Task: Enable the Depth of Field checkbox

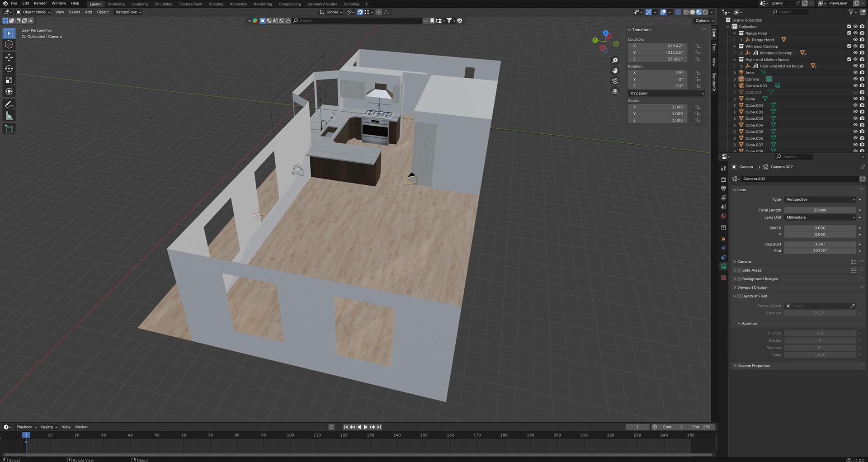Action: tap(740, 296)
